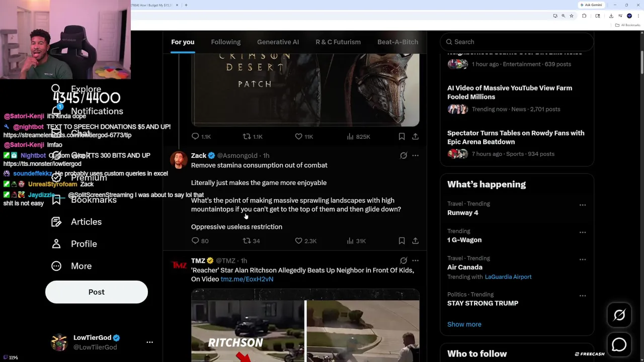Repost Zack's post with 34 reposts

(x=251, y=241)
